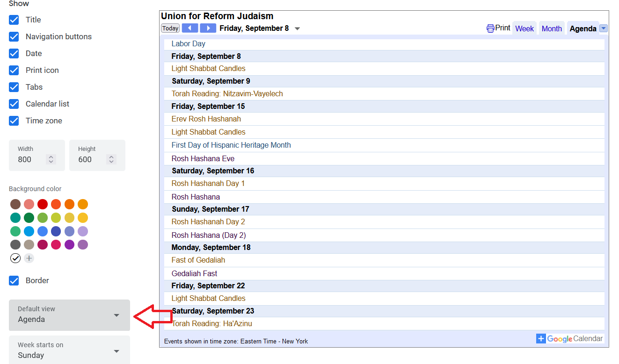Viewport: 619px width, 364px height.
Task: Click the time zone text Eastern Time - New York
Action: click(x=274, y=341)
